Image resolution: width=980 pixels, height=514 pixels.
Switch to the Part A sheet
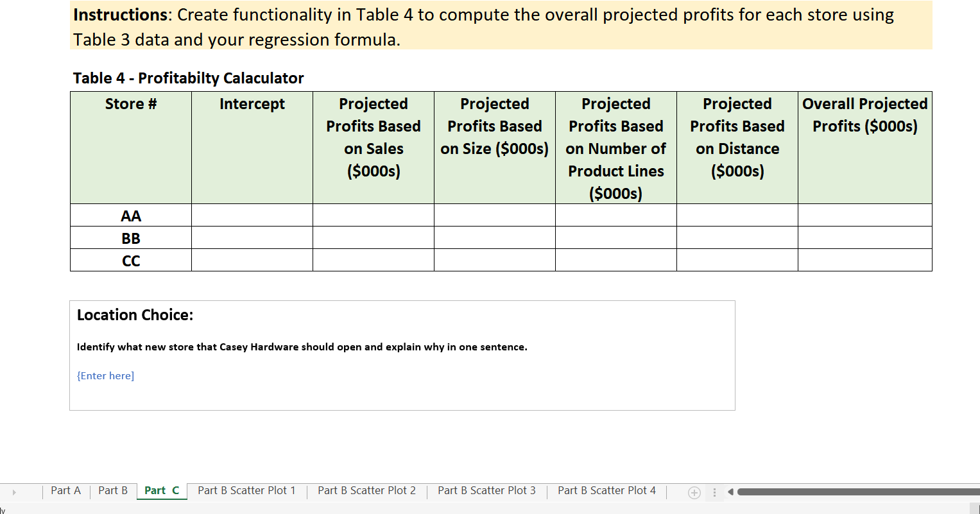point(65,490)
